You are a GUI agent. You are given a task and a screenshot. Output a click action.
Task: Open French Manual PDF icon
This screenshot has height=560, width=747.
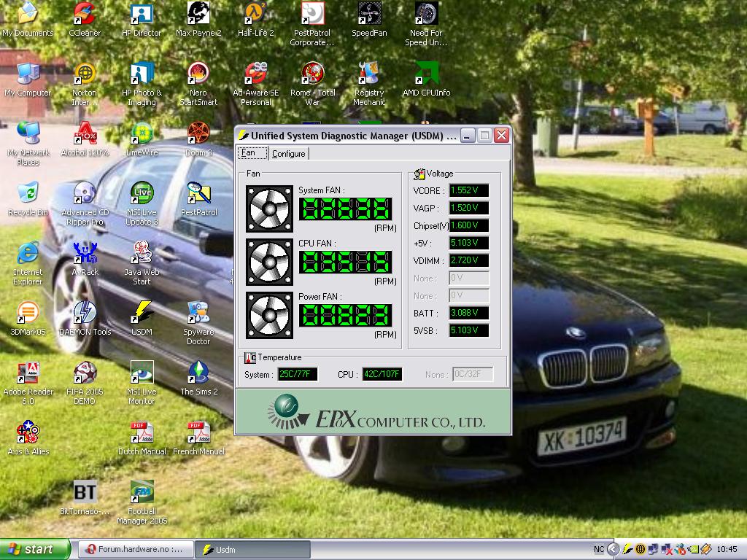(x=198, y=438)
